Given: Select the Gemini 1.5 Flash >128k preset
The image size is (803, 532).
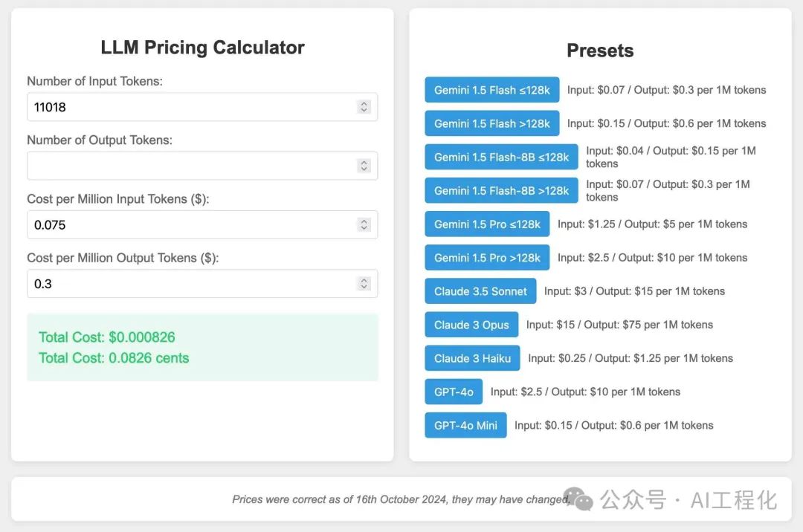Looking at the screenshot, I should click(491, 123).
